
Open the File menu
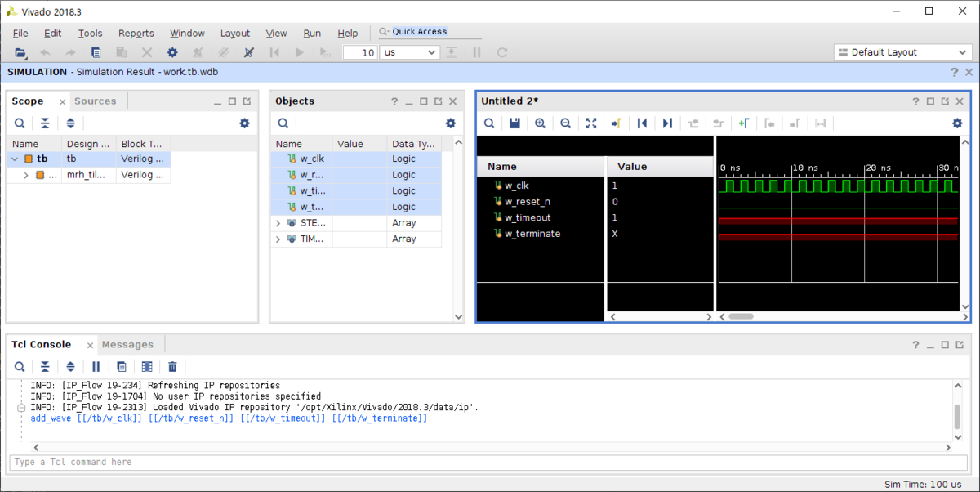pyautogui.click(x=20, y=34)
